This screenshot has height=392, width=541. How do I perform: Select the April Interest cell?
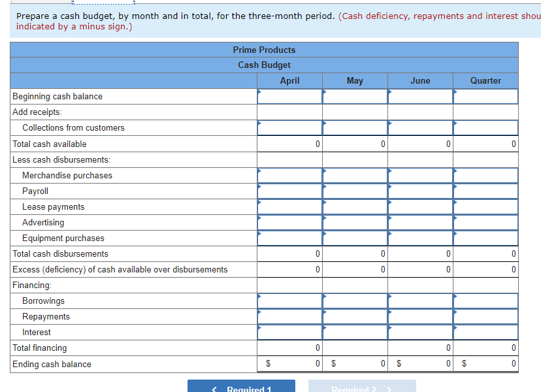pyautogui.click(x=289, y=333)
